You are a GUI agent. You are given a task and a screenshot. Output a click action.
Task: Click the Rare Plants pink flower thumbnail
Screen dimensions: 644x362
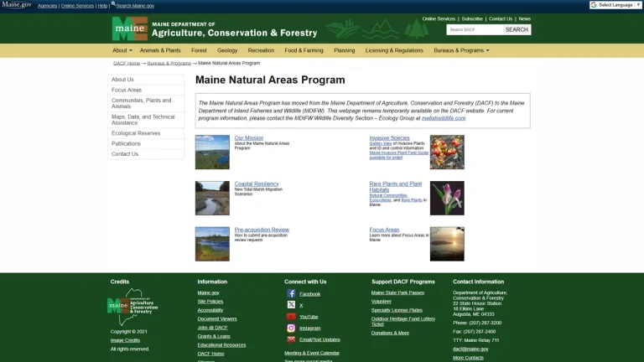coord(447,198)
